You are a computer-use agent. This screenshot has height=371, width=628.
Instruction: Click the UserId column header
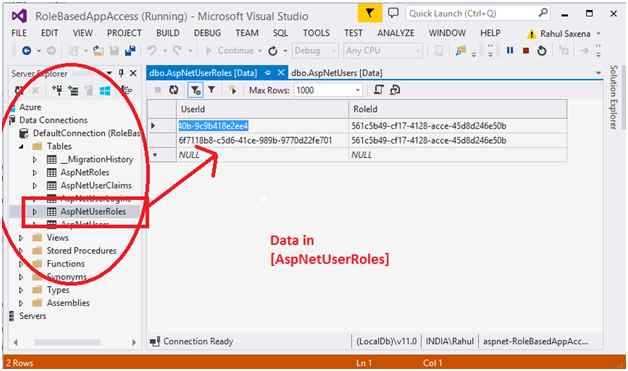click(262, 109)
